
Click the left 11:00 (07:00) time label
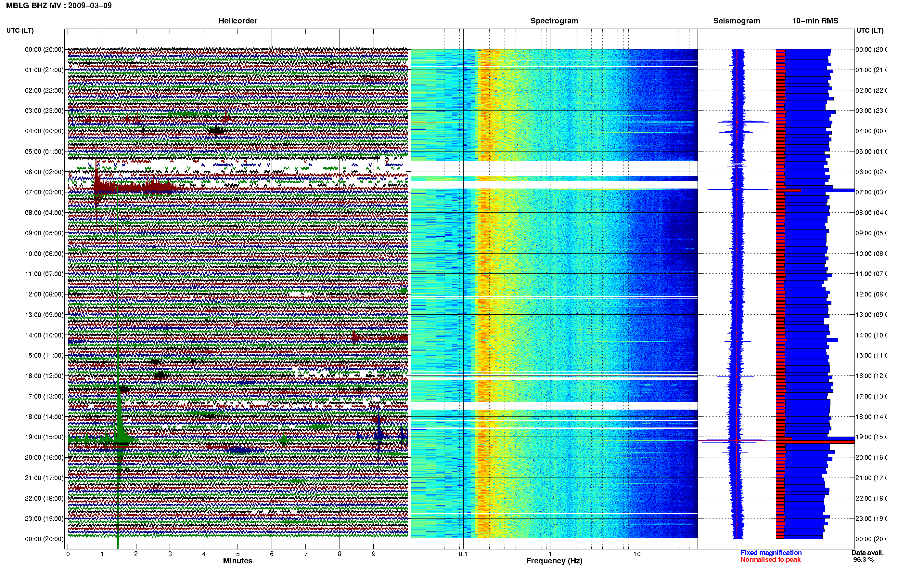point(44,274)
